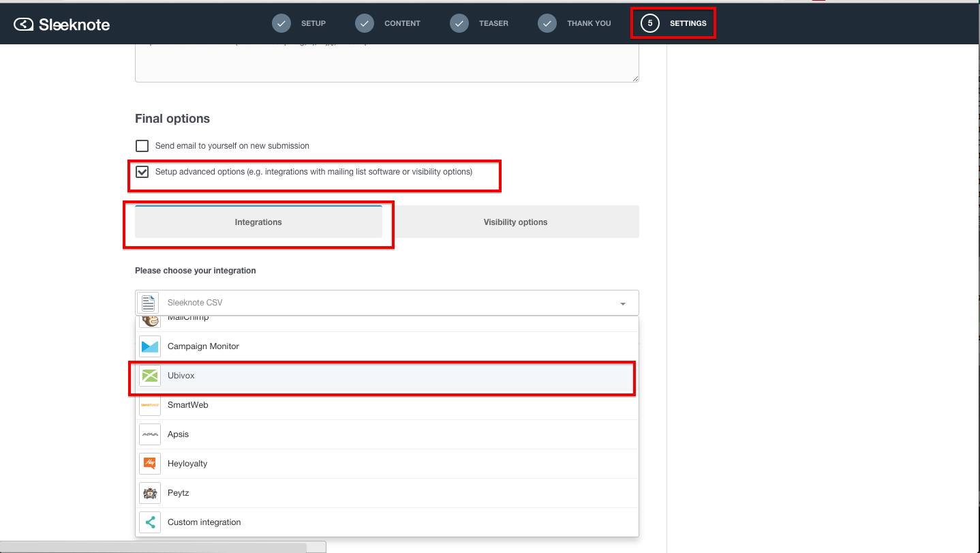This screenshot has width=980, height=553.
Task: Click the Heyloyalty orange icon
Action: pyautogui.click(x=150, y=464)
